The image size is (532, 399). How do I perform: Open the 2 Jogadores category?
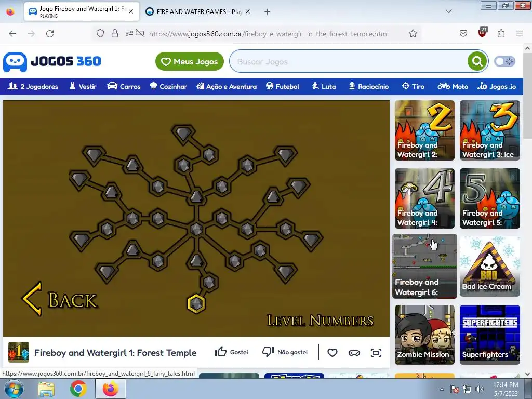click(x=33, y=87)
